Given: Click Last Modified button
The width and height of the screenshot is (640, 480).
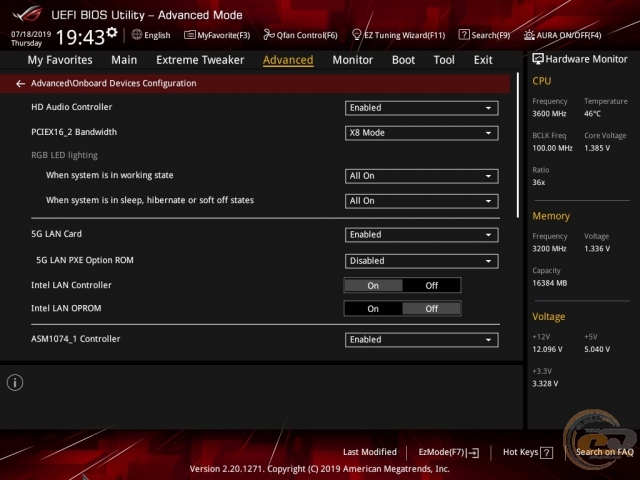Looking at the screenshot, I should 370,452.
